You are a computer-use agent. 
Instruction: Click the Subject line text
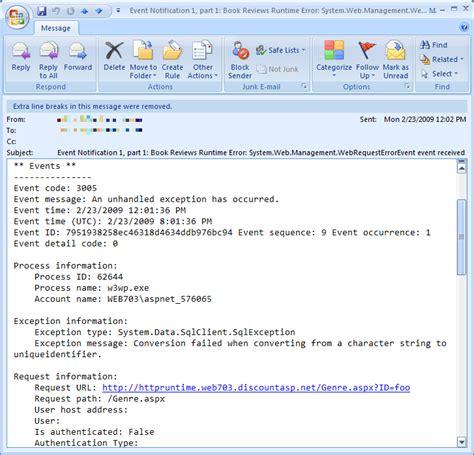[261, 153]
